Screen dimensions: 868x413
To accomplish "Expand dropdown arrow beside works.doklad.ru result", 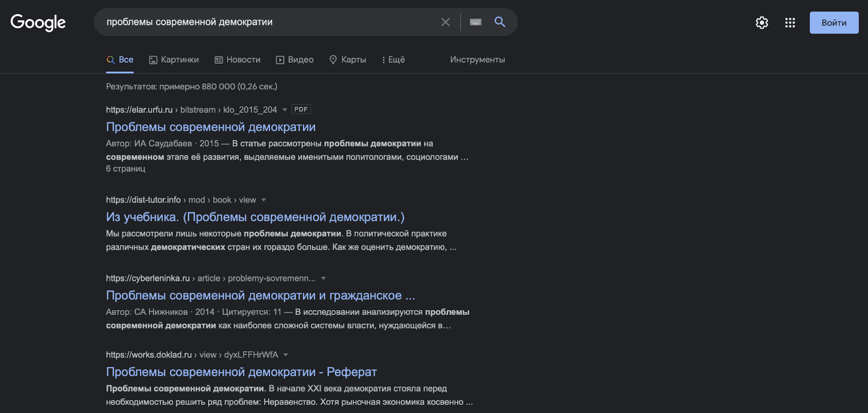I will coord(286,355).
